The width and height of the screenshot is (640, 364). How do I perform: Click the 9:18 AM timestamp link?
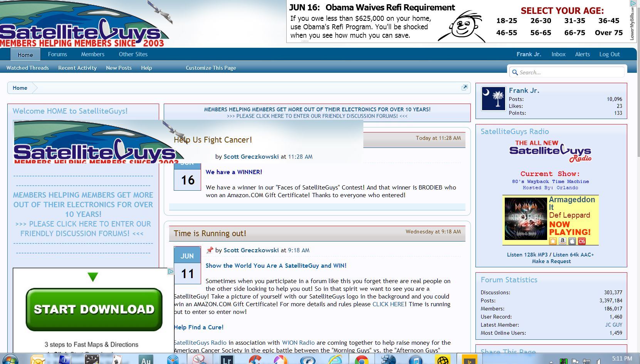[x=299, y=250]
